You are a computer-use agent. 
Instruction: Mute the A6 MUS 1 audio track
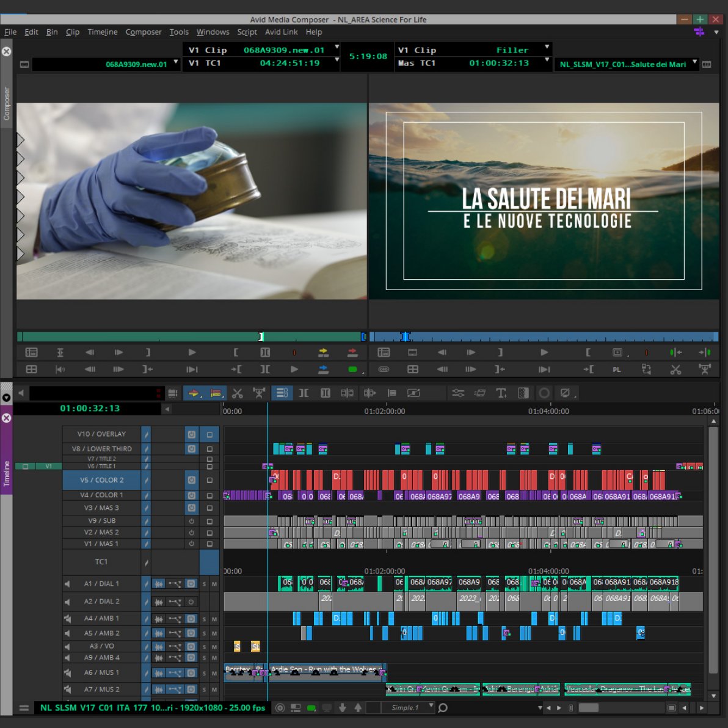pos(214,672)
